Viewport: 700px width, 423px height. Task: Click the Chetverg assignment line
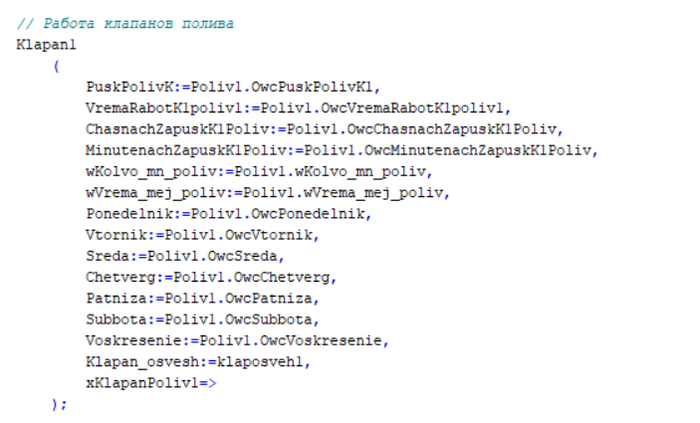pyautogui.click(x=211, y=277)
